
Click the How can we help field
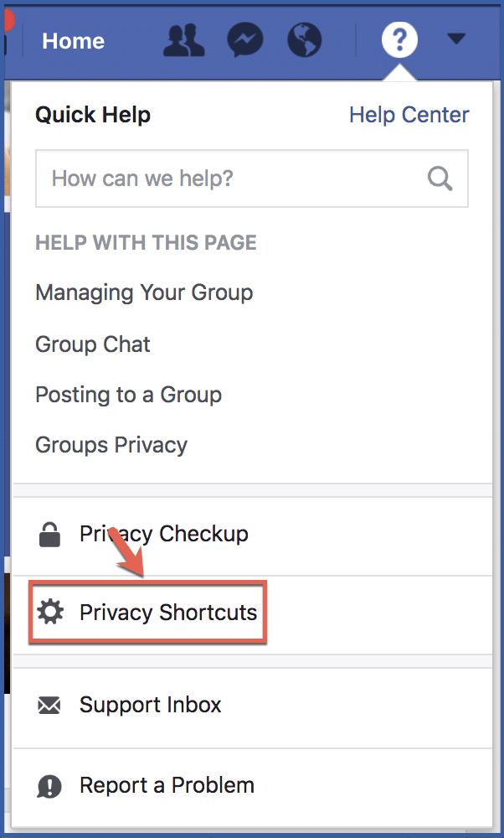click(x=209, y=178)
